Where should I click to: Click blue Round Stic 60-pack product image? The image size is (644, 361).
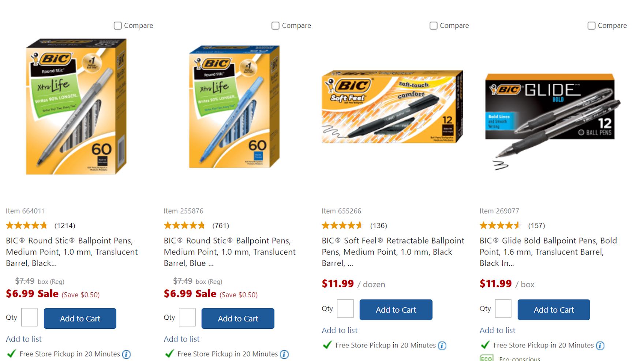click(234, 107)
